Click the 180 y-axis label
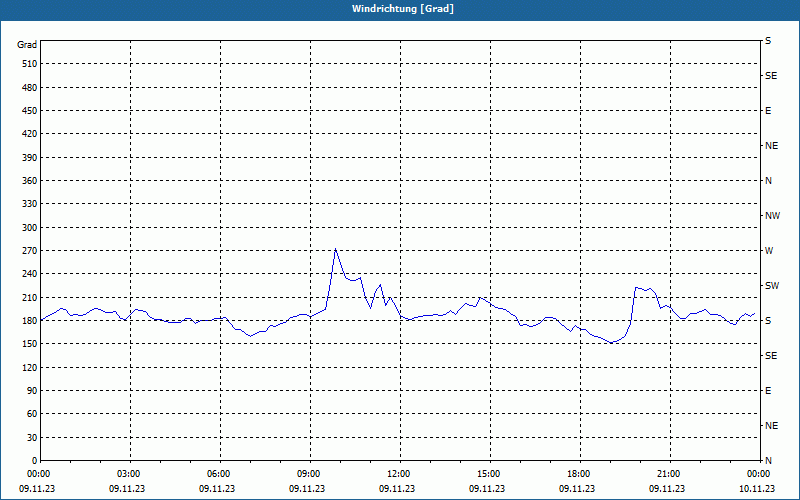This screenshot has height=500, width=800. (30, 321)
